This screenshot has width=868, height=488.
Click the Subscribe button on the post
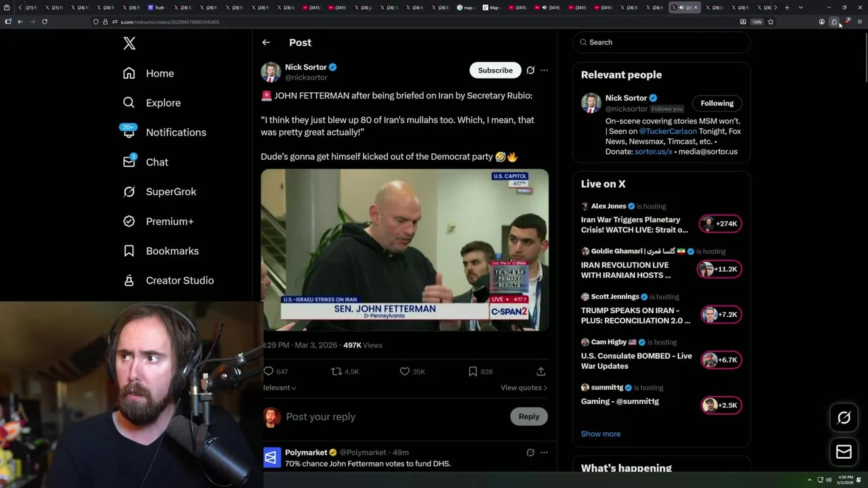pyautogui.click(x=495, y=70)
